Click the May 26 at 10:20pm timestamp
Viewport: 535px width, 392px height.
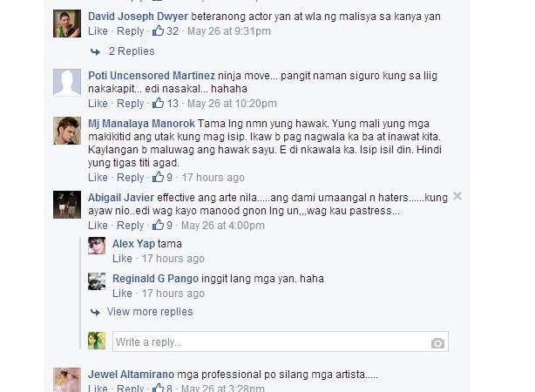pyautogui.click(x=232, y=104)
